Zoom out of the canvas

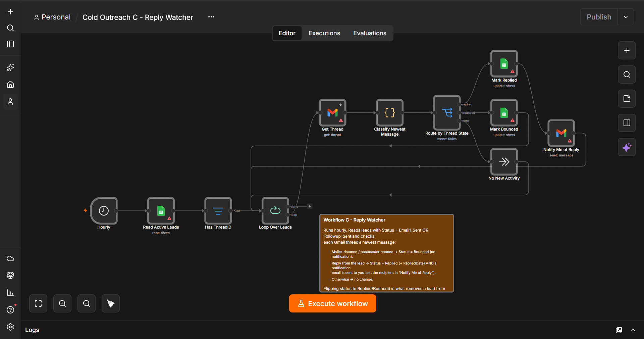tap(87, 303)
